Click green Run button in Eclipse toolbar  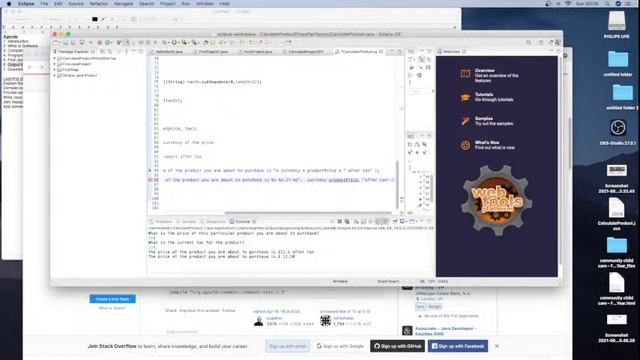[x=174, y=42]
